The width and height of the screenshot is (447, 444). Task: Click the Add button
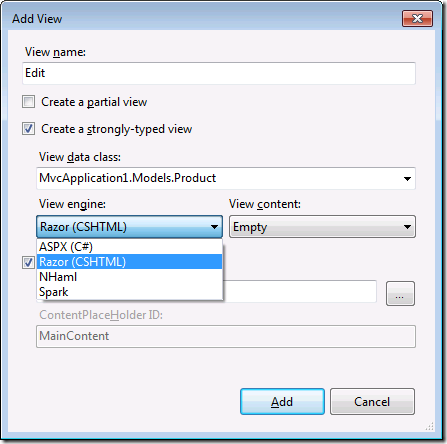[282, 402]
